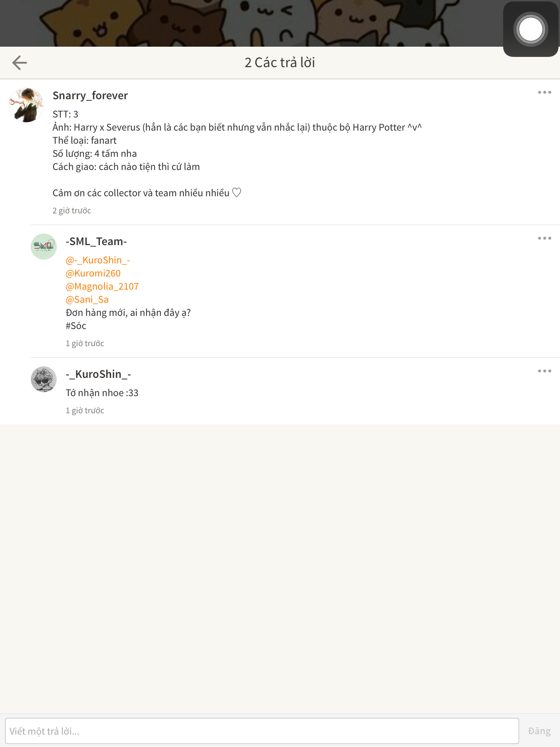Open -SML_Team- avatar picture
Screen dimensions: 560x747
click(44, 247)
